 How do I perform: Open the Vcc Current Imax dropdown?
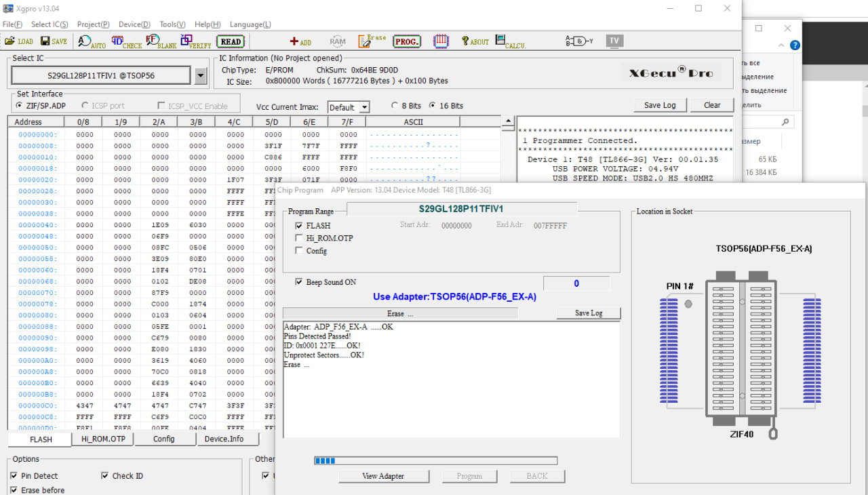(x=364, y=108)
